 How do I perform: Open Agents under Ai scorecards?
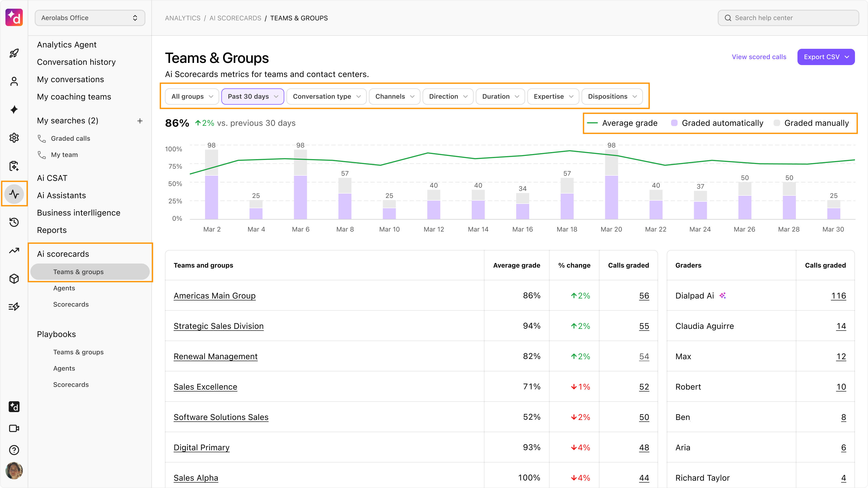click(x=64, y=288)
